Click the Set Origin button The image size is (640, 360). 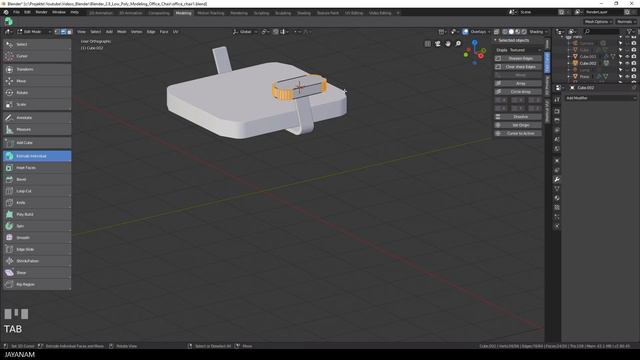[x=518, y=125]
